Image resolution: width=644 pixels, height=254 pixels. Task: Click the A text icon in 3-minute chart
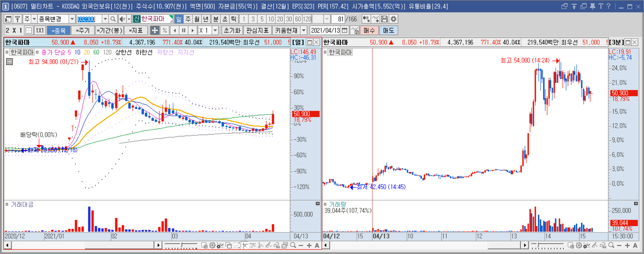click(x=635, y=246)
